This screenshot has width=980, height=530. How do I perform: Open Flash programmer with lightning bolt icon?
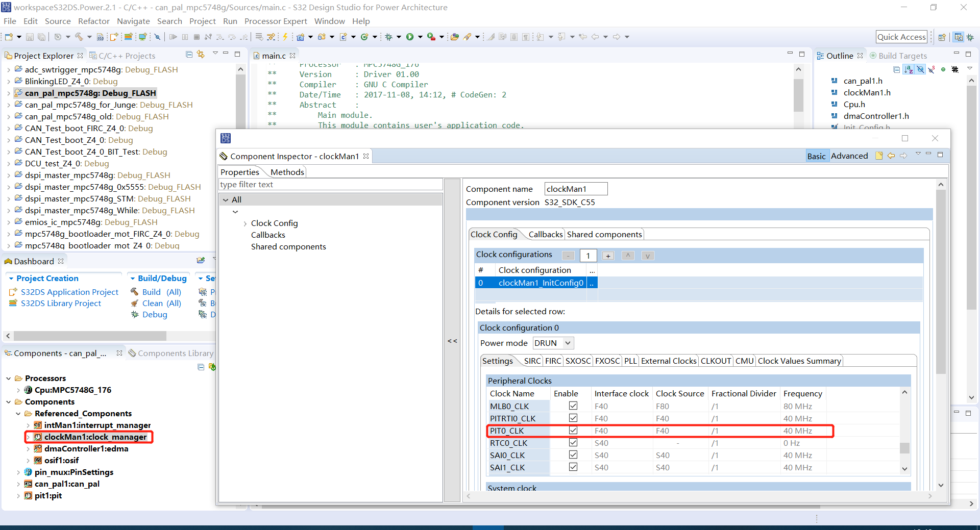coord(285,37)
